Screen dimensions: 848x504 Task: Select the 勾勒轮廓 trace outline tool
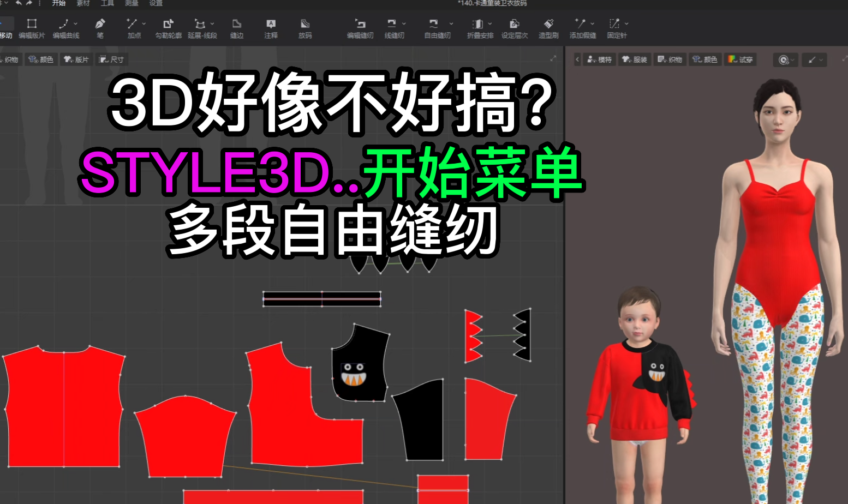click(168, 28)
